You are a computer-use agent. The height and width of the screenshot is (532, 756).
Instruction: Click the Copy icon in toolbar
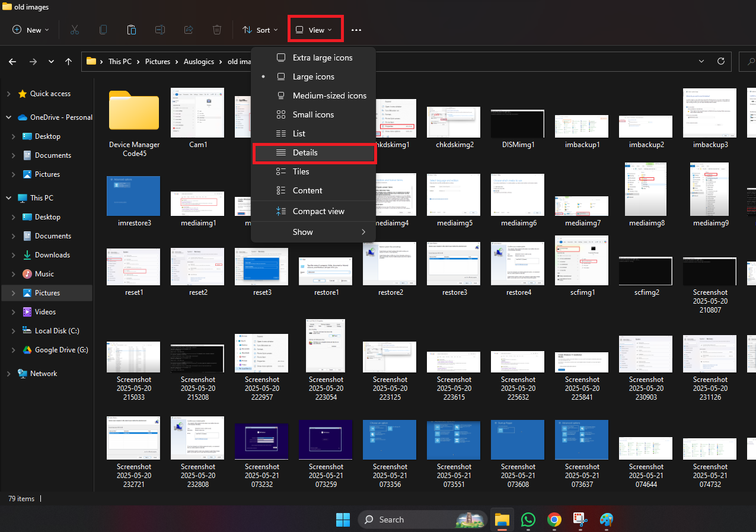(103, 30)
